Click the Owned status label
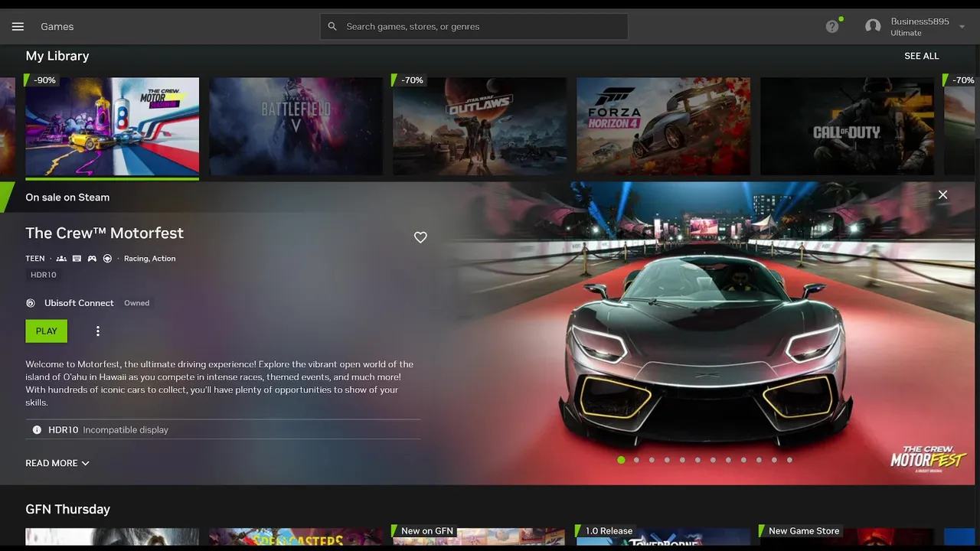 tap(137, 303)
